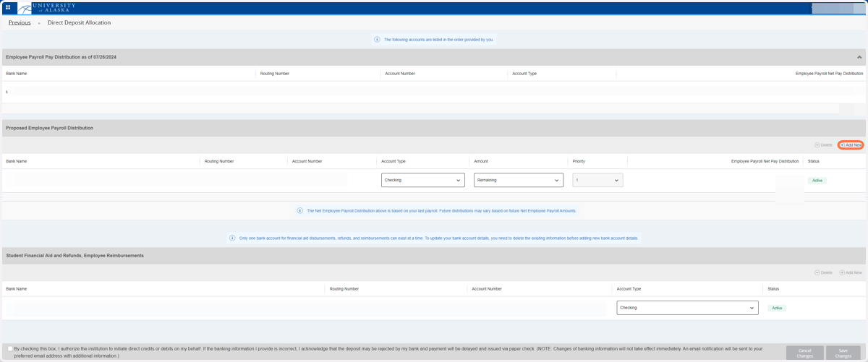
Task: Open the payroll Account Type Checking dropdown
Action: [423, 180]
